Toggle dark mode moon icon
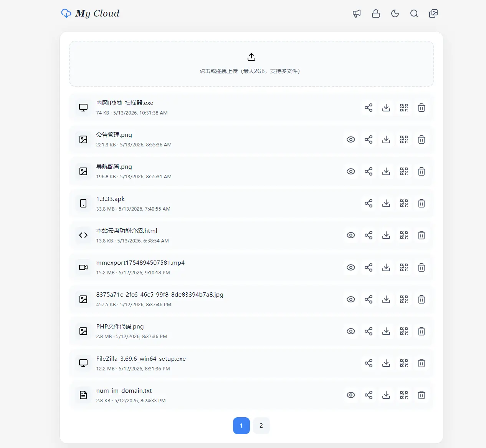 [395, 14]
